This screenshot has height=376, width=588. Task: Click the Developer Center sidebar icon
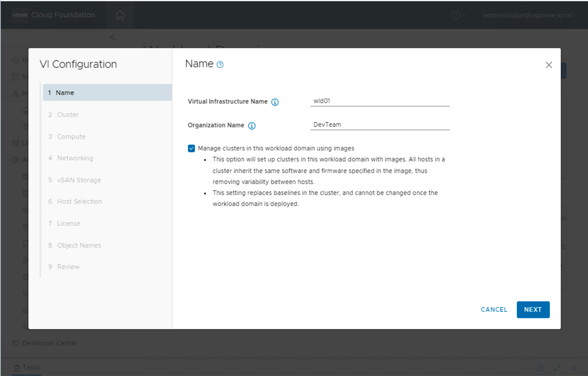click(x=16, y=343)
